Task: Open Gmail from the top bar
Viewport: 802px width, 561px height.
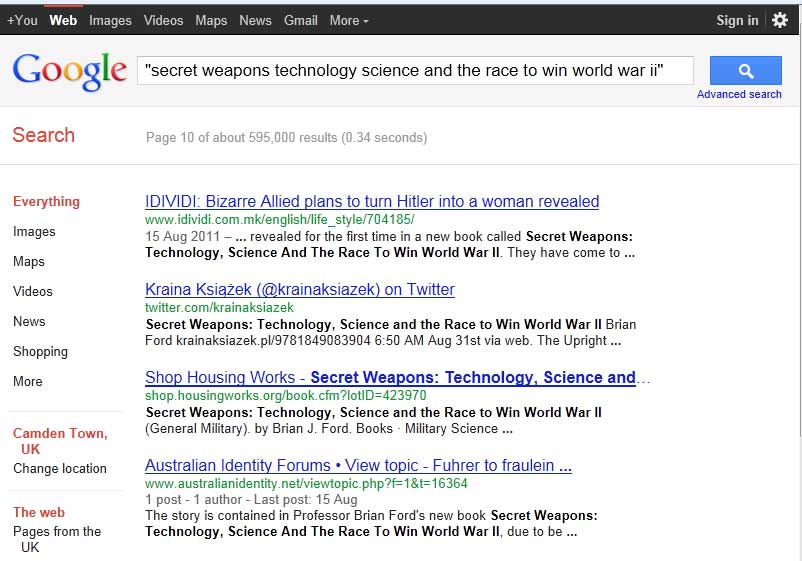Action: coord(301,20)
